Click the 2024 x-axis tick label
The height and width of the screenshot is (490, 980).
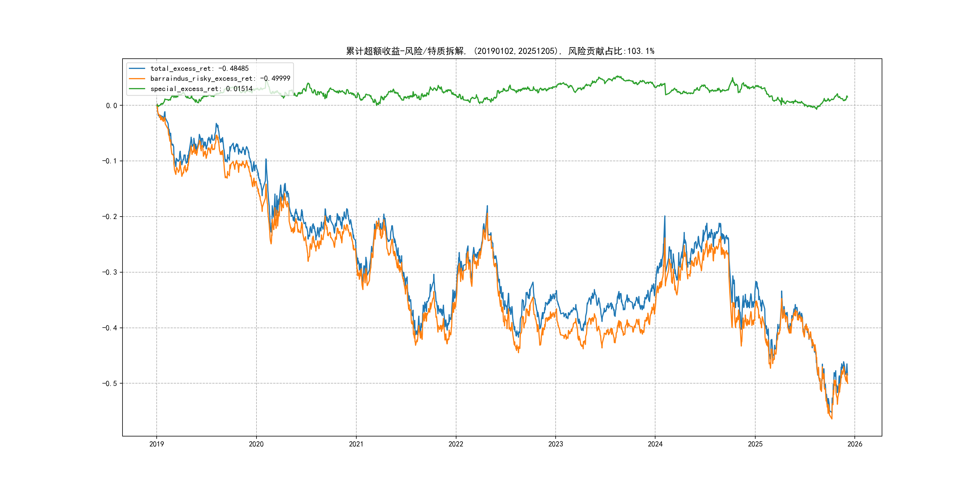coord(655,444)
